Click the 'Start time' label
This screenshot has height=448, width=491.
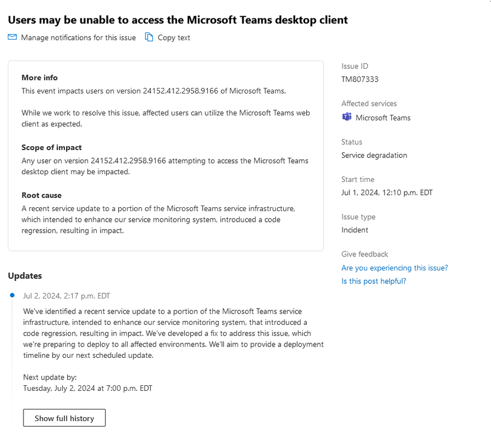tap(358, 180)
